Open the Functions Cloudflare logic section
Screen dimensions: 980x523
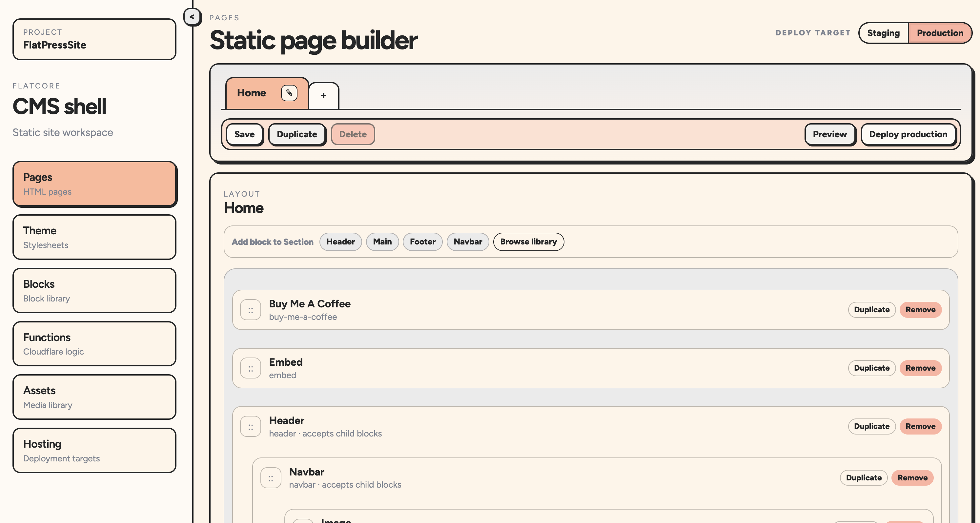pos(94,344)
